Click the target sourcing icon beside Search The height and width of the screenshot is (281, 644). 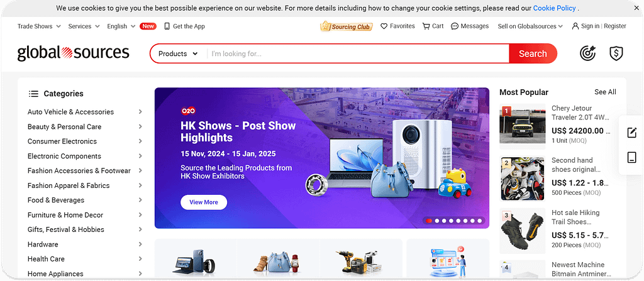point(588,53)
